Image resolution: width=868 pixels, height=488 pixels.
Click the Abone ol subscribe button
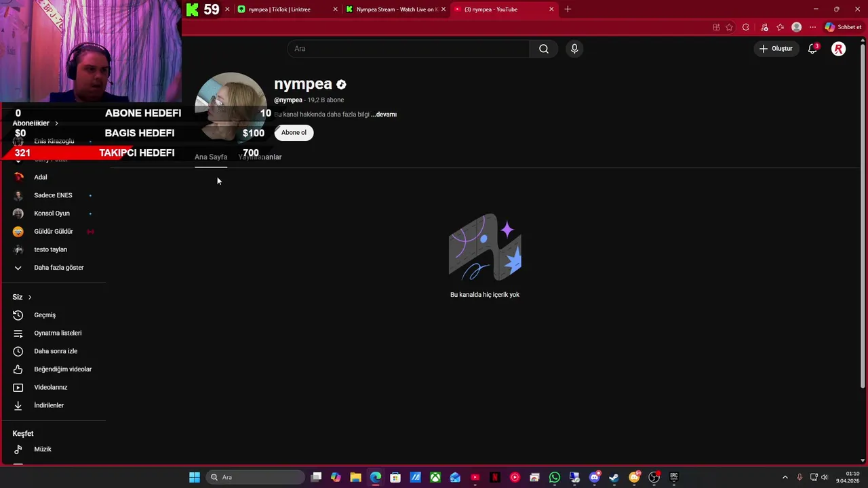pos(294,133)
